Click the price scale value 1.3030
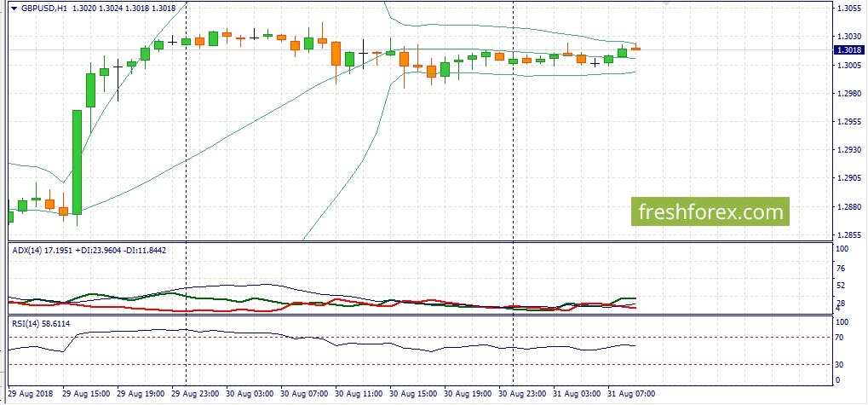Screen dimensions: 868x405 click(x=848, y=37)
